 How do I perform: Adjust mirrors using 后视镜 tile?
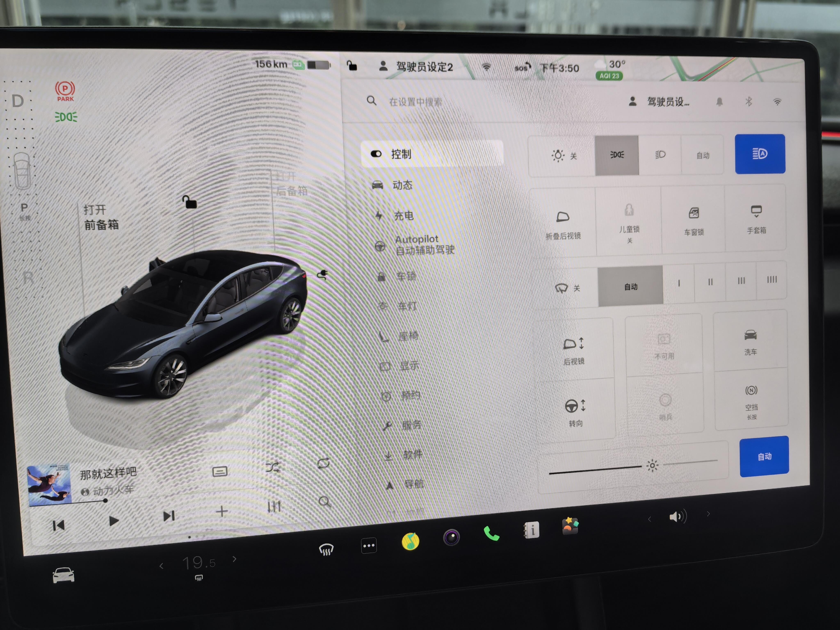pyautogui.click(x=573, y=350)
